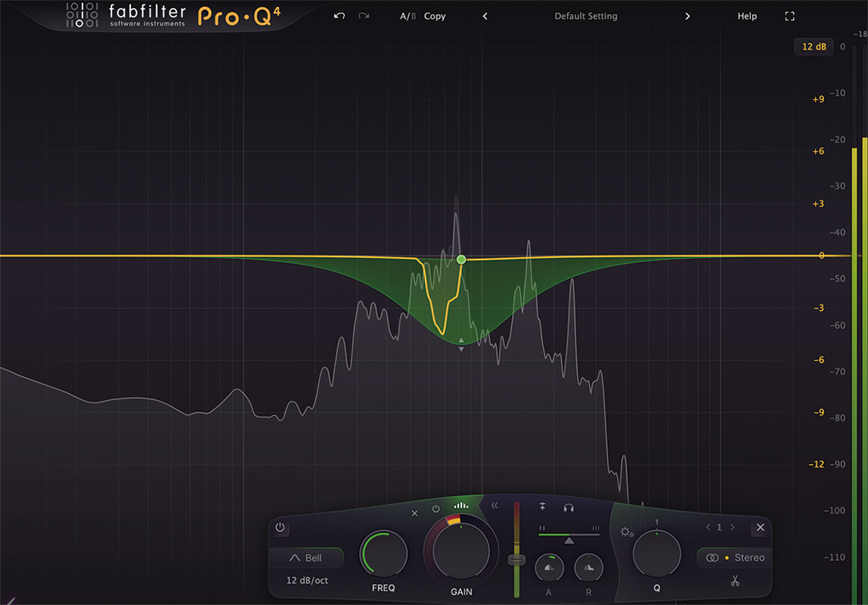Go to the previous preset arrow
This screenshot has height=605, width=868.
click(x=485, y=16)
